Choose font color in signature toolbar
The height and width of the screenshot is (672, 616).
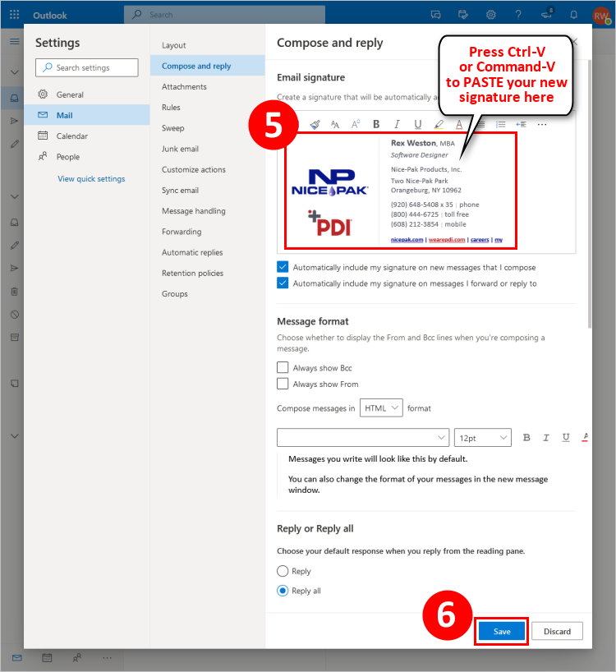[459, 124]
